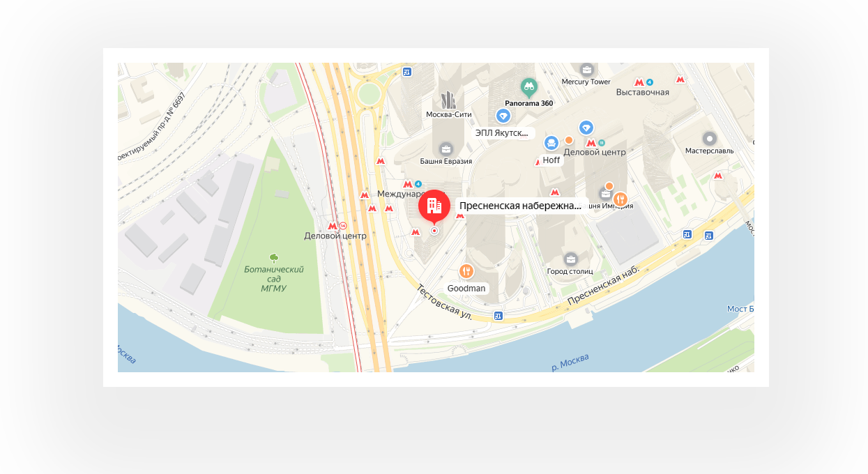The height and width of the screenshot is (474, 868).
Task: Click the Мастерславль grey circle marker
Action: 710,139
